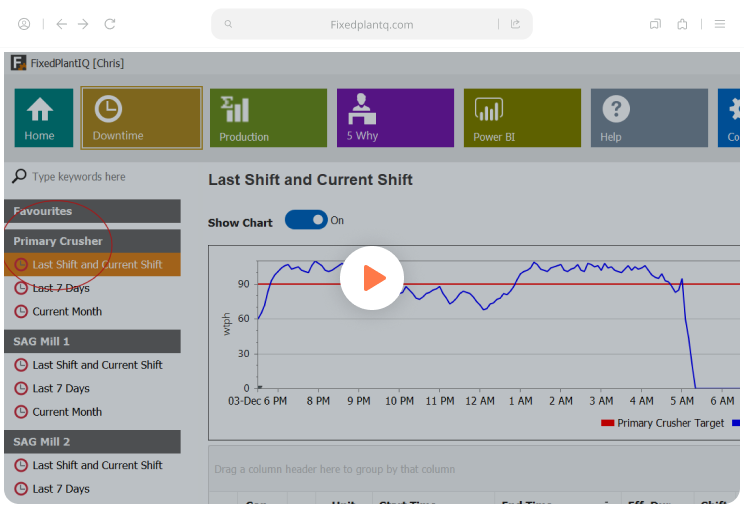Image resolution: width=744 pixels, height=508 pixels.
Task: Open the browser hamburger menu
Action: click(x=720, y=24)
